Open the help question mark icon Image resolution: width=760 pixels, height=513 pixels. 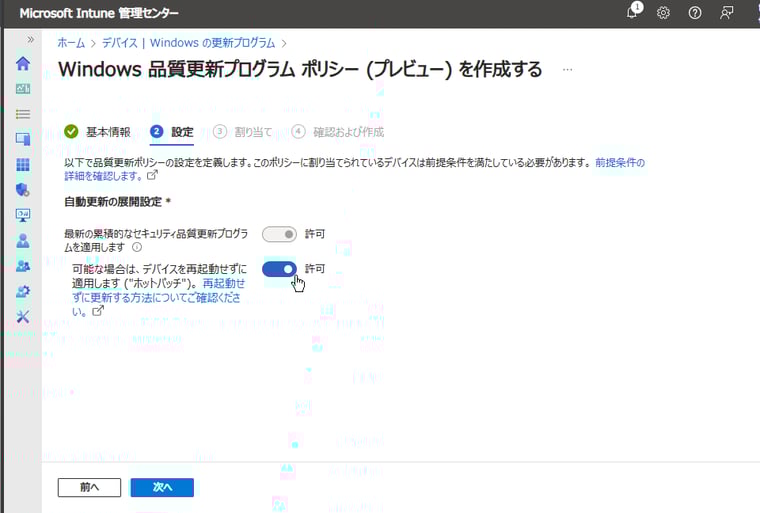tap(695, 13)
